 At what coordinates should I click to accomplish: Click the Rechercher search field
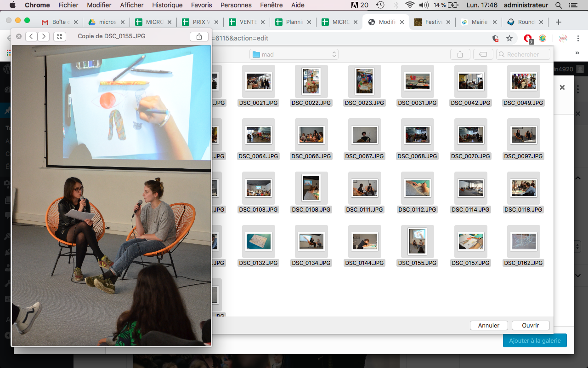click(x=523, y=54)
